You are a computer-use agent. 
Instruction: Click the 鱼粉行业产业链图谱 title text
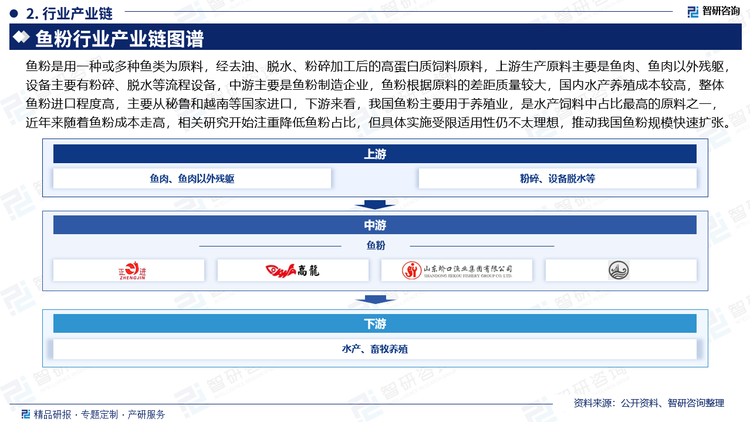click(x=120, y=38)
